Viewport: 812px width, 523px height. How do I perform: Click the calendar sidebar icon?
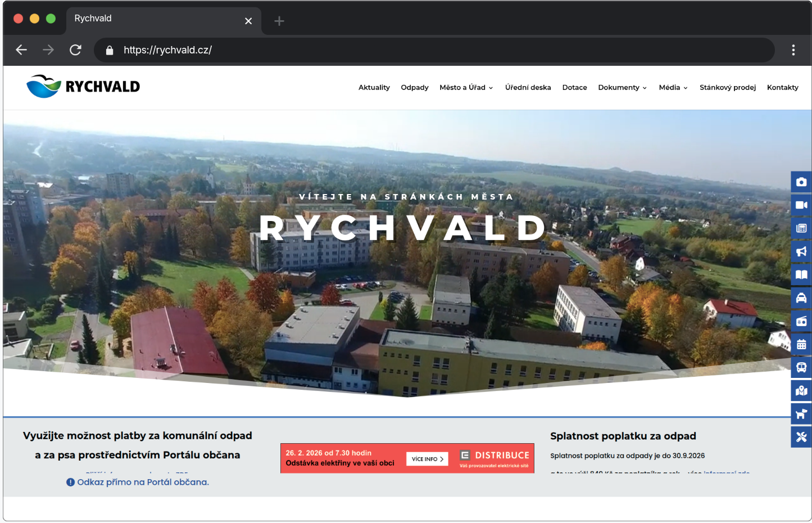pyautogui.click(x=801, y=344)
